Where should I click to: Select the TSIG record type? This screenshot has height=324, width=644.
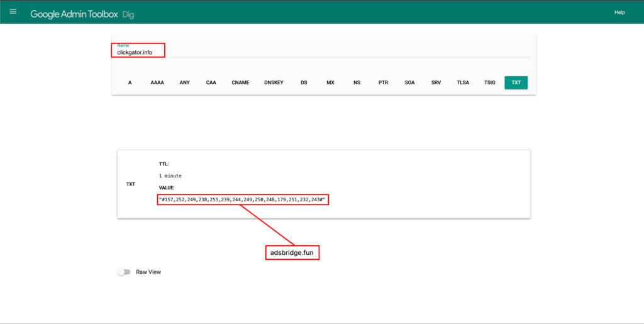pos(490,83)
